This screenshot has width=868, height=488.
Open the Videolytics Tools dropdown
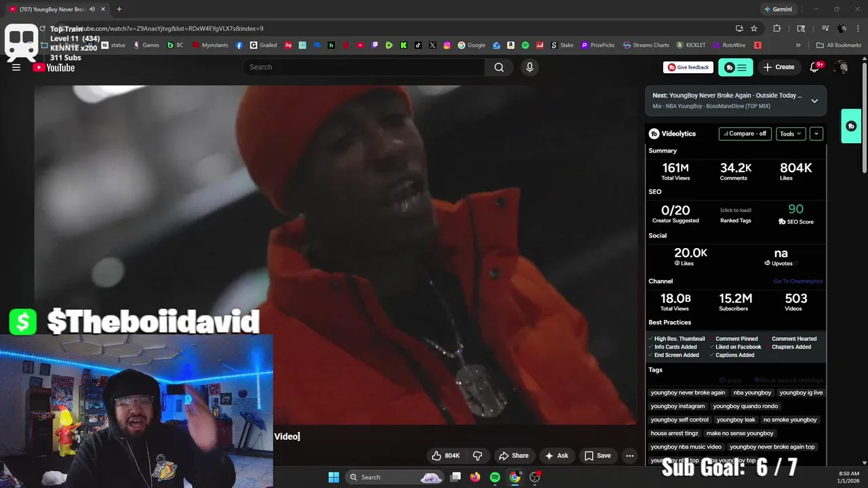(x=791, y=134)
